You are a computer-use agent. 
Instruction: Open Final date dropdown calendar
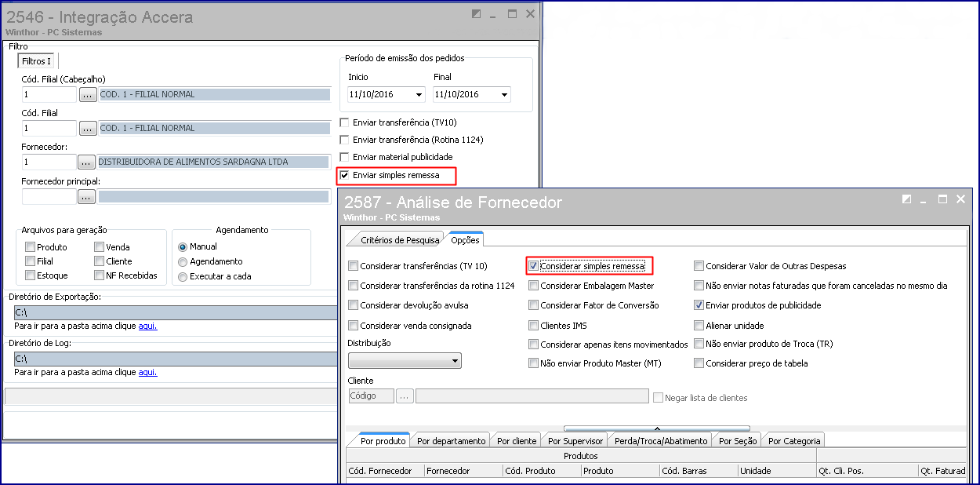click(503, 94)
